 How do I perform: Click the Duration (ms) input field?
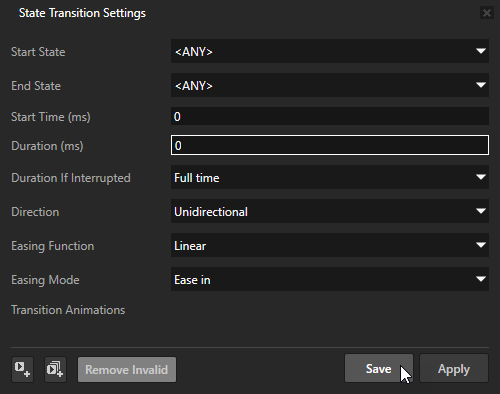(330, 145)
